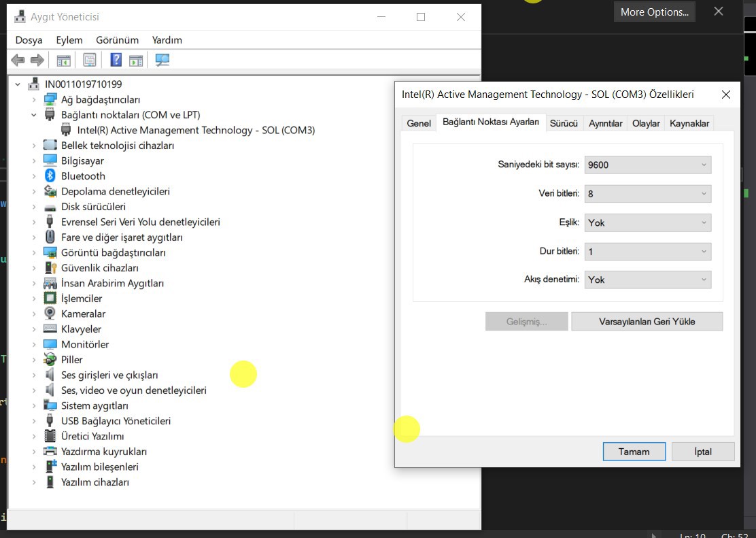Expand the Bellek teknolojisi cihazları node

pyautogui.click(x=34, y=146)
